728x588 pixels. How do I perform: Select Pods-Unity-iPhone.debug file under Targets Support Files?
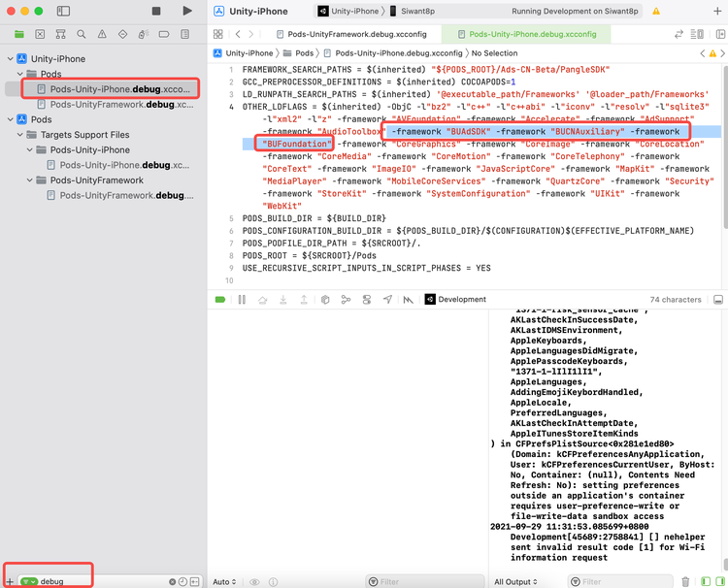pyautogui.click(x=118, y=165)
